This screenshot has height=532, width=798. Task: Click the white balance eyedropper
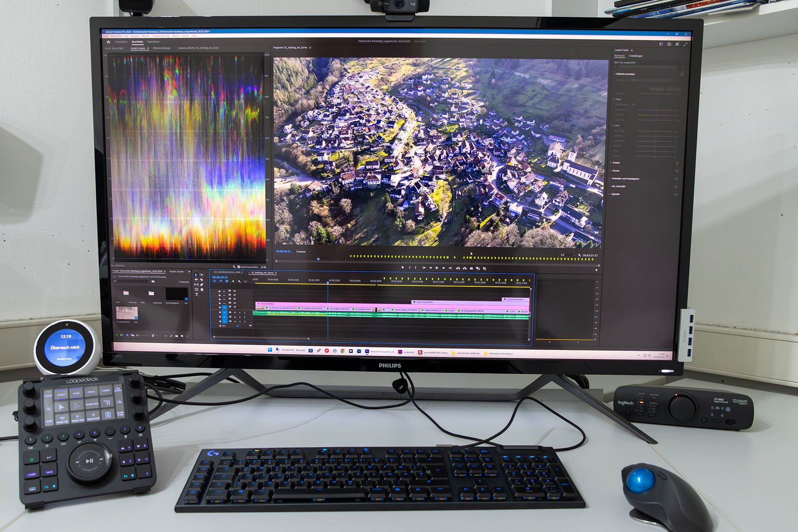tap(633, 105)
